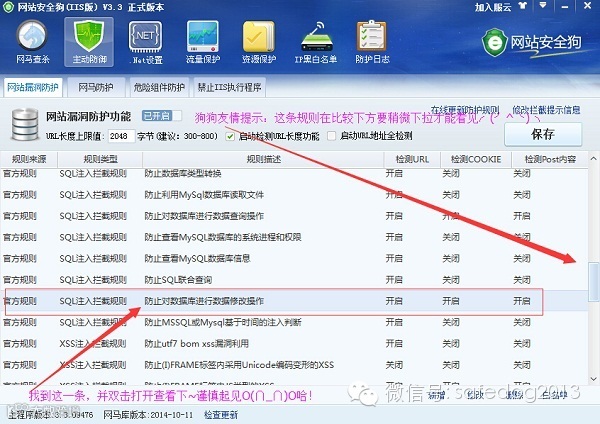Uncheck 启动检测URL长度功能 checkbox

pyautogui.click(x=230, y=136)
